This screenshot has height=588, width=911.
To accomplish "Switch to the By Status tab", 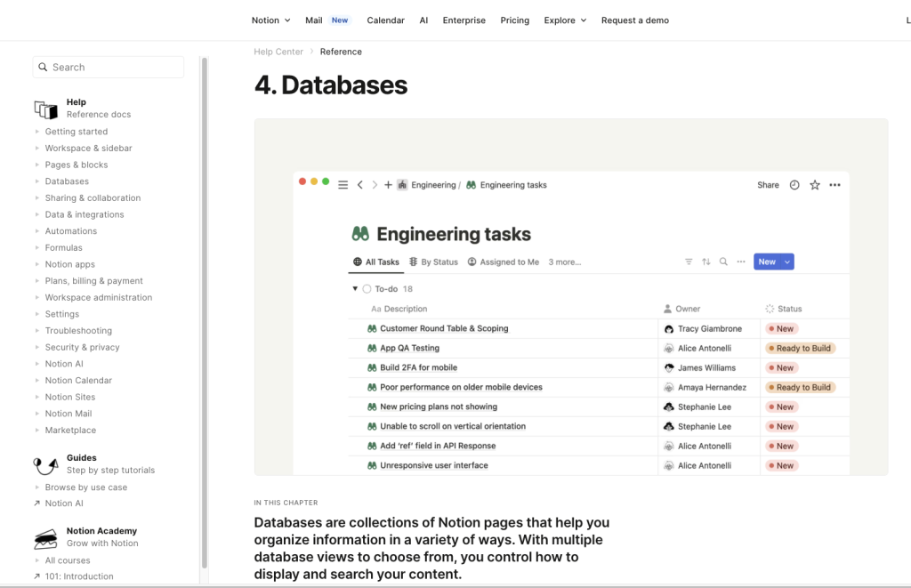I will pyautogui.click(x=433, y=262).
